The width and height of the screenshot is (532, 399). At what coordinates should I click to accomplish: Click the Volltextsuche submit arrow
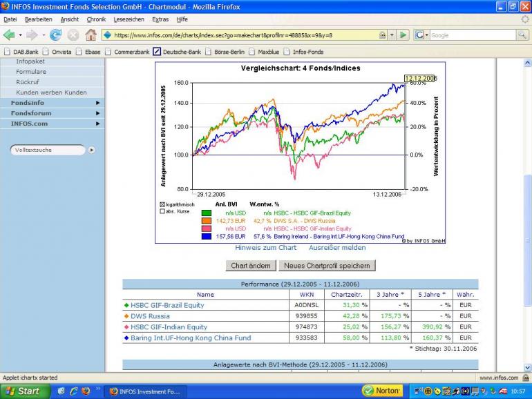(92, 150)
